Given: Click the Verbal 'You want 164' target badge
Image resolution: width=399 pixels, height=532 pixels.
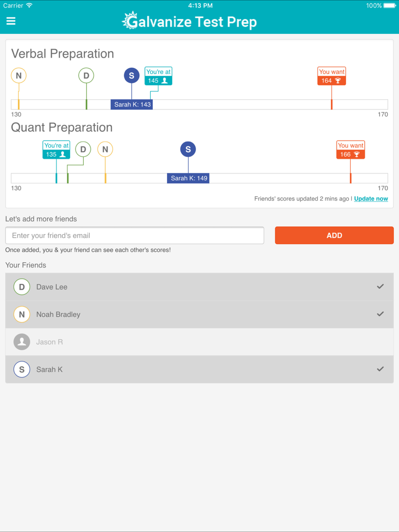Looking at the screenshot, I should coord(332,76).
